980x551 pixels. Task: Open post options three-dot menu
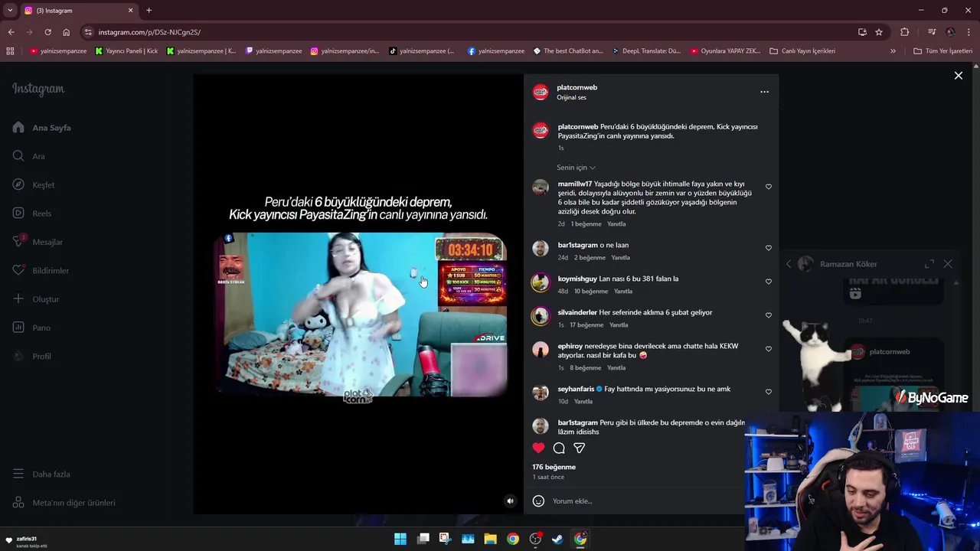coord(764,92)
